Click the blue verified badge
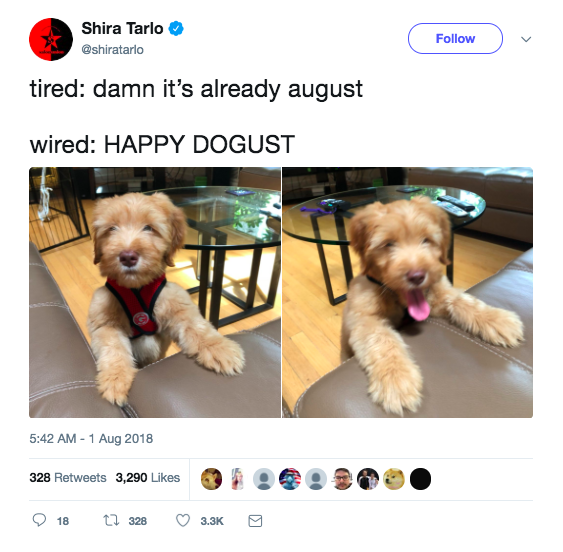563x552 pixels. [x=176, y=28]
